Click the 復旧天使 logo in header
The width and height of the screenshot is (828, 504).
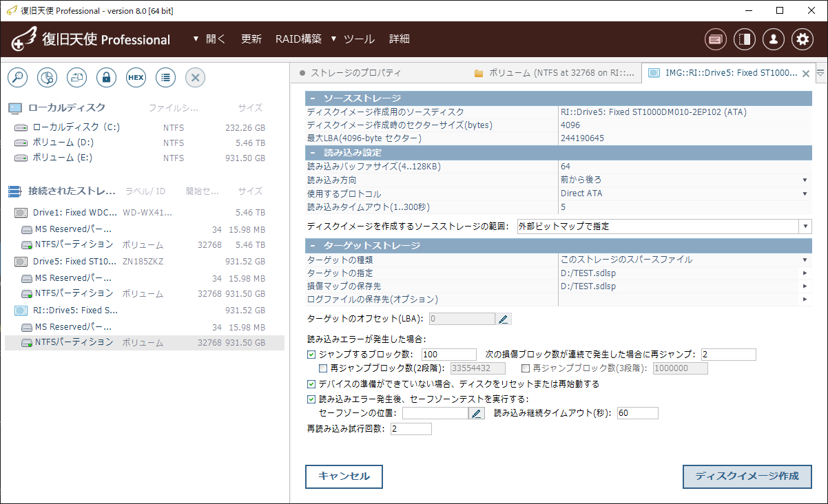click(91, 39)
